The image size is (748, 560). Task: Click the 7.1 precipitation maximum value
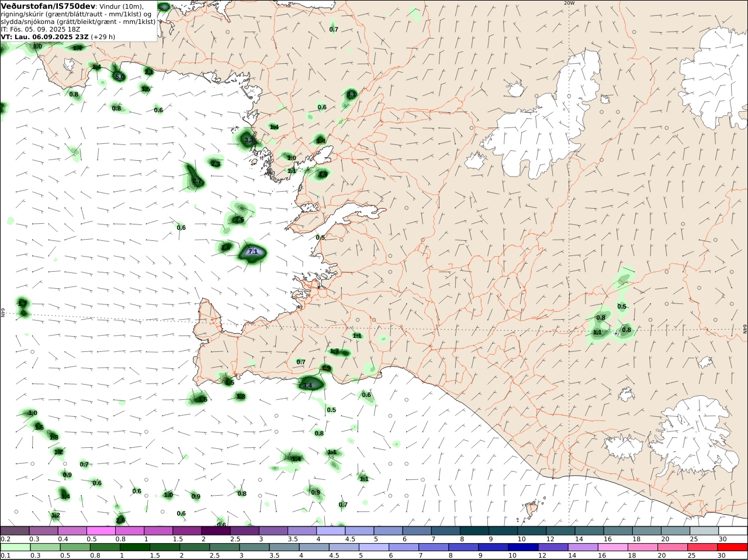(x=253, y=251)
